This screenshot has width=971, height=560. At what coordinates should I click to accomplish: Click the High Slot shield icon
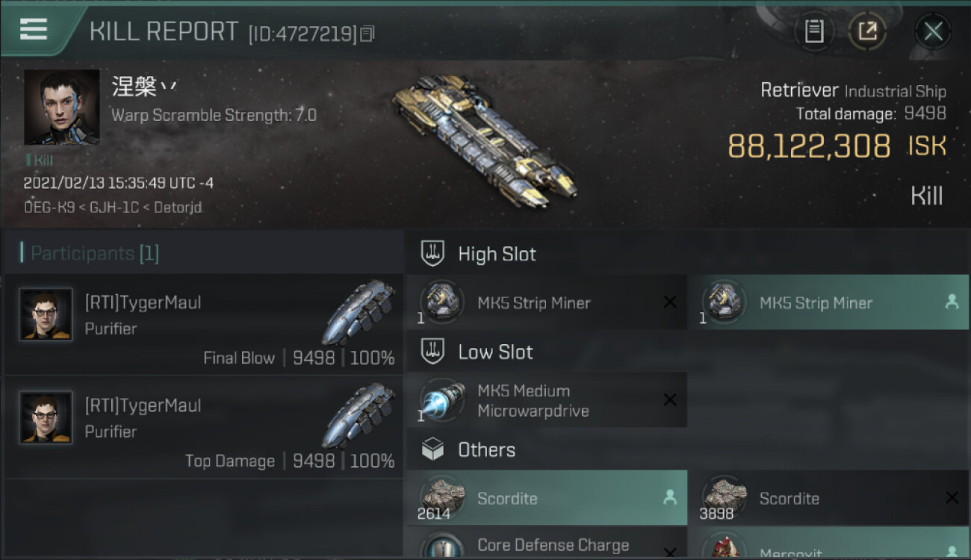[433, 253]
